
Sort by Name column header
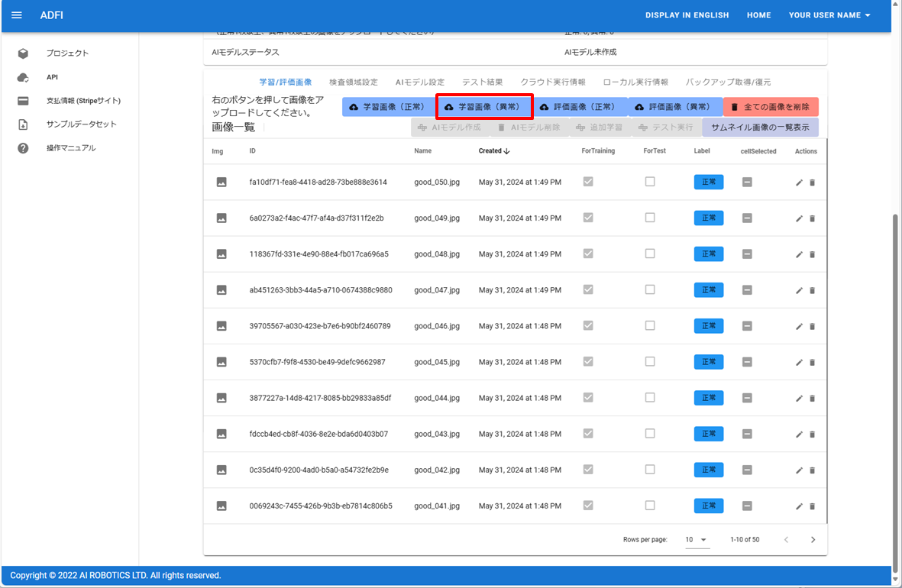pyautogui.click(x=423, y=150)
